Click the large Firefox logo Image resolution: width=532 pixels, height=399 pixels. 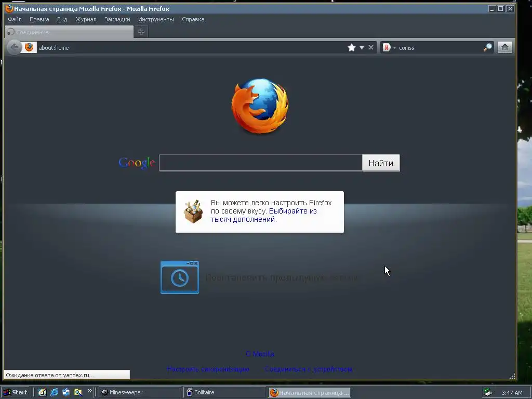click(260, 106)
